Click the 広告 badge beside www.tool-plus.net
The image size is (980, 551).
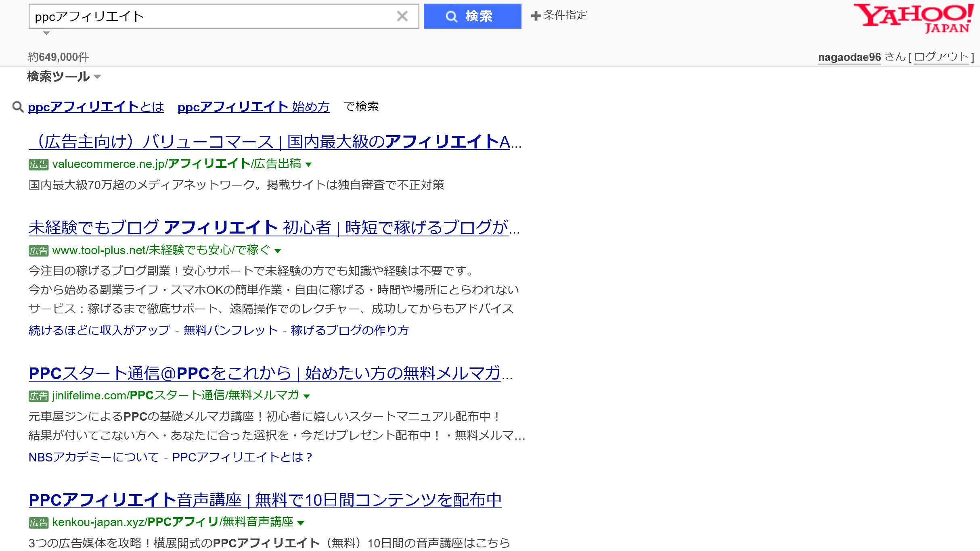pyautogui.click(x=39, y=250)
